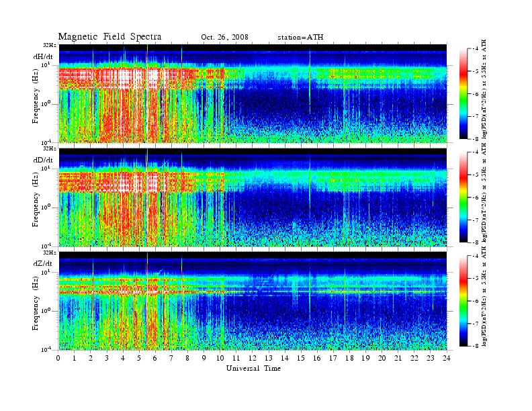Screen dimensions: 532x411
Task: Click hour tick label "0" on time axis
Action: (x=58, y=359)
